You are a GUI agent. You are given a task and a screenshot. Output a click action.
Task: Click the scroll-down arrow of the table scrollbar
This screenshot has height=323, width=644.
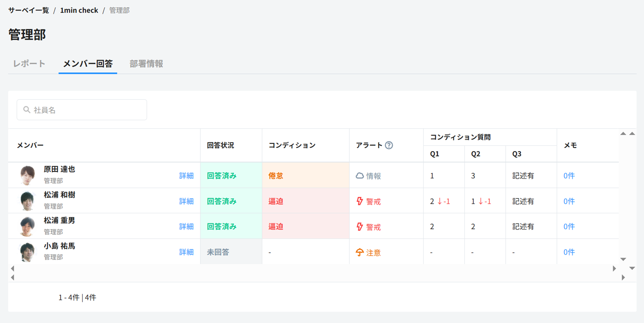tap(623, 259)
